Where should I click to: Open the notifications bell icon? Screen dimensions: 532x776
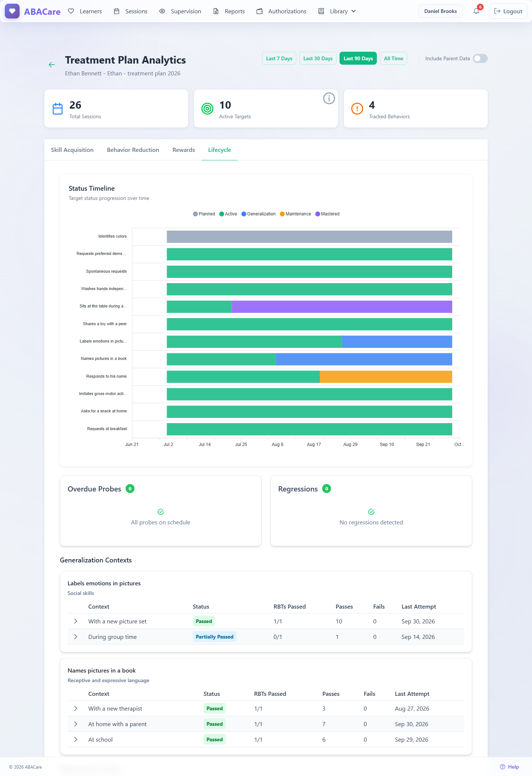[477, 11]
